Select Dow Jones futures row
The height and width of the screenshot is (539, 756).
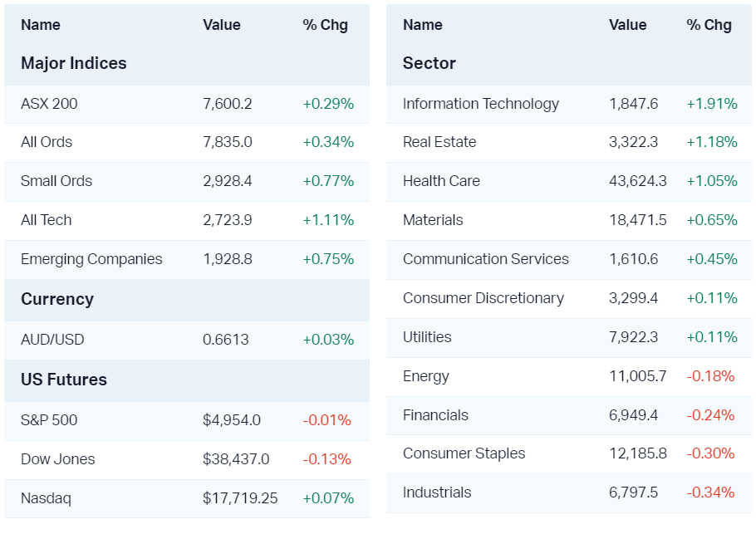[x=58, y=459]
